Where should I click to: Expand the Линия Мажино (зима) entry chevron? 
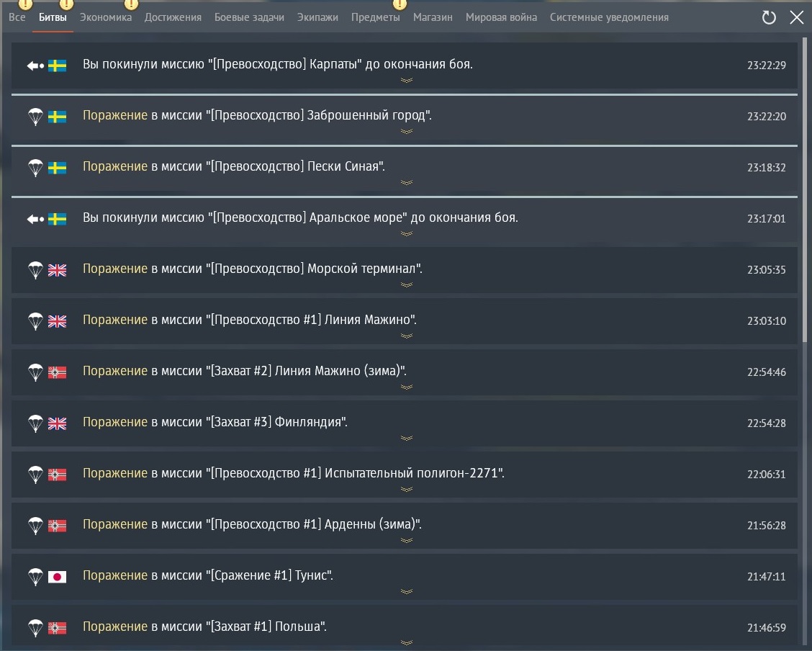(406, 387)
